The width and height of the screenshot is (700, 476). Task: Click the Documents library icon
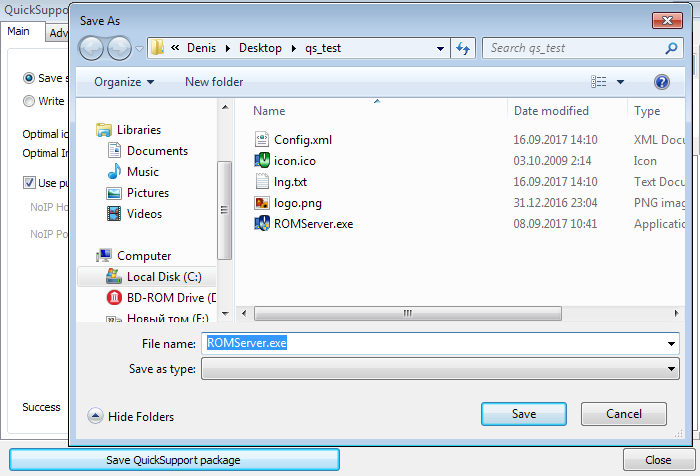click(114, 150)
